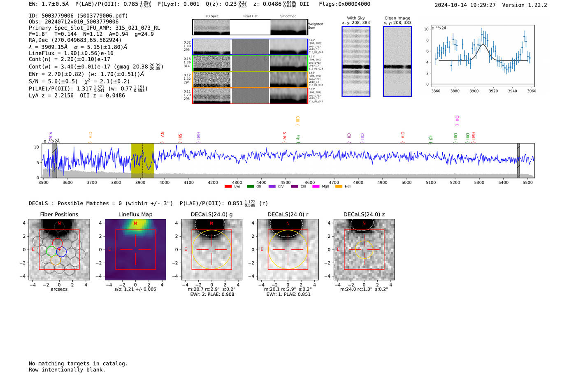Open the Clean Image cutout
576x392 pixels.
coord(397,61)
